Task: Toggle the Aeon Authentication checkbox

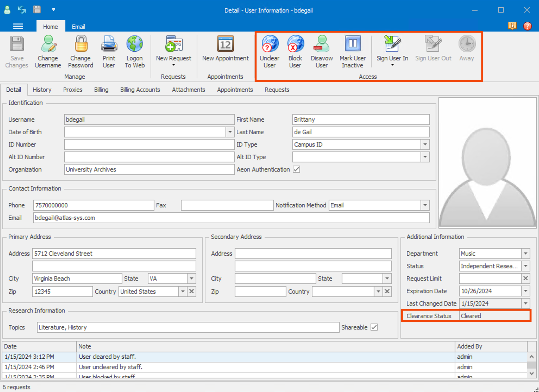Action: (296, 169)
